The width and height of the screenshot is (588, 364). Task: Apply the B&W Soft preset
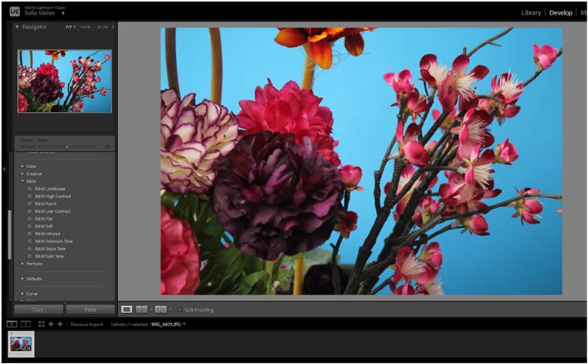coord(44,226)
